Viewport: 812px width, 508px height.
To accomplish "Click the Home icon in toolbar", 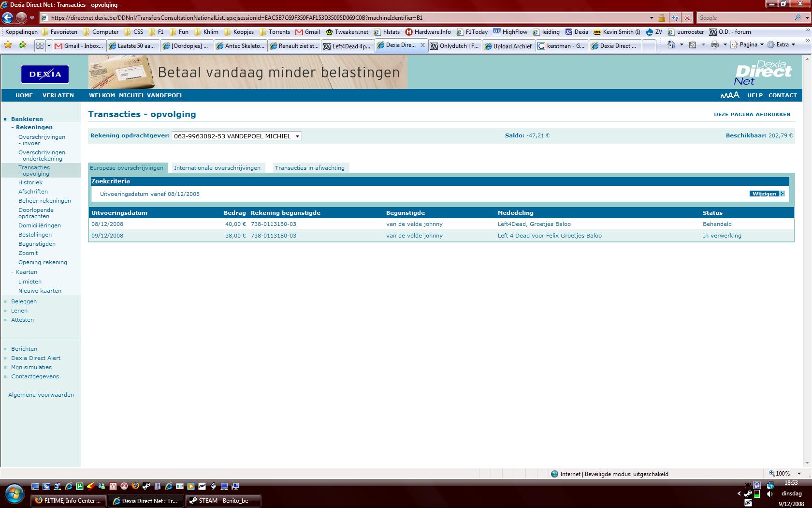I will click(x=671, y=45).
